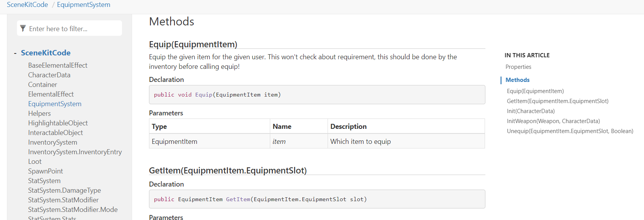Click the Equip declaration code block
Image resolution: width=644 pixels, height=220 pixels.
(317, 95)
